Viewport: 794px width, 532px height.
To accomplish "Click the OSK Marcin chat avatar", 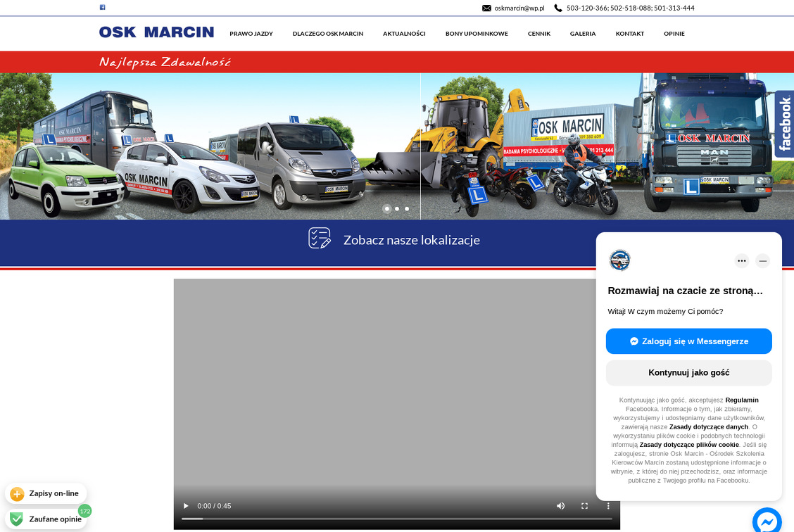I will coord(619,260).
